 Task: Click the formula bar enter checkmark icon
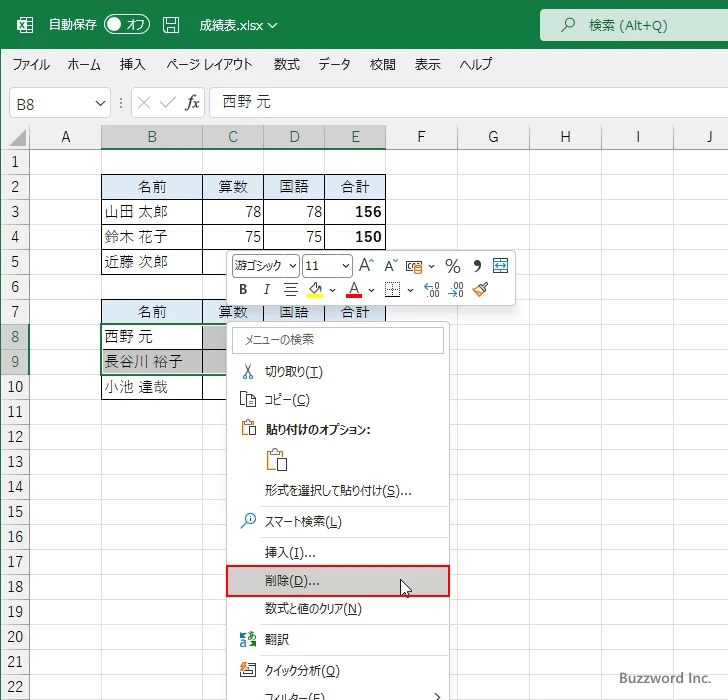point(168,103)
